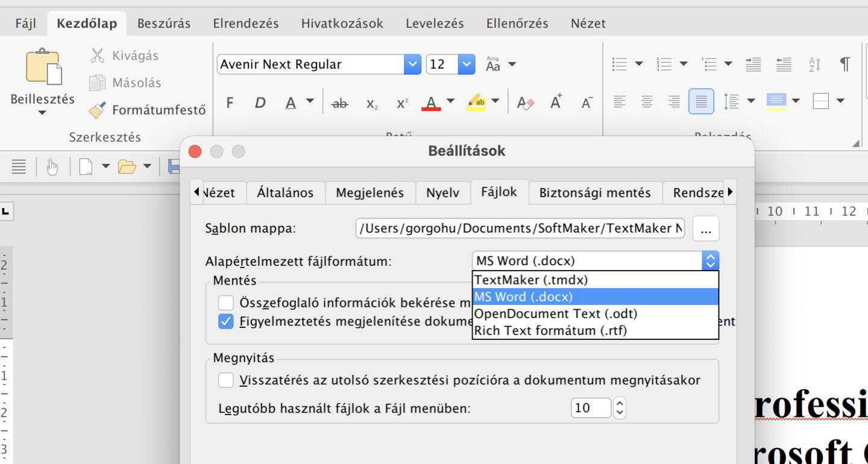
Task: Apply red font color
Action: pyautogui.click(x=431, y=103)
